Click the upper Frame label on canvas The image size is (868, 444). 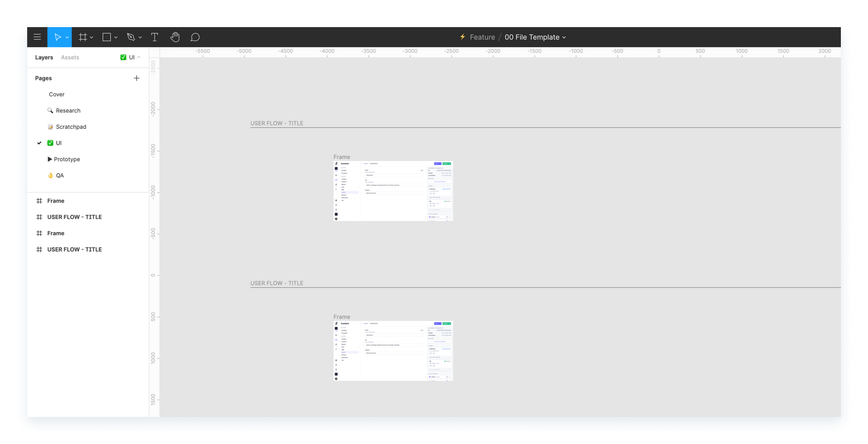342,157
